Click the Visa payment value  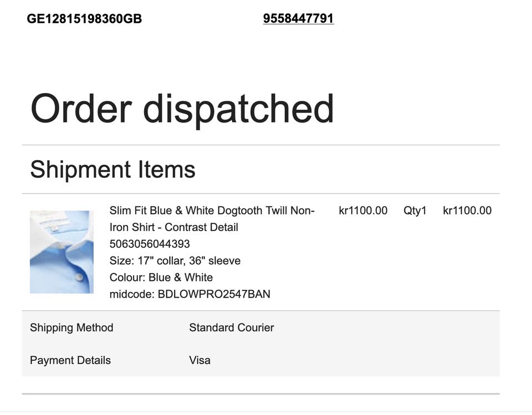click(200, 360)
